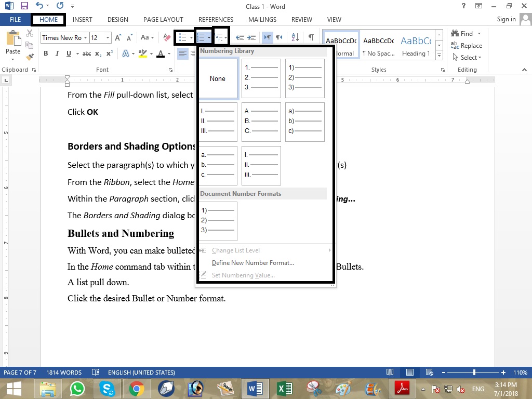Open the font name dropdown
Image resolution: width=532 pixels, height=399 pixels.
(85, 37)
